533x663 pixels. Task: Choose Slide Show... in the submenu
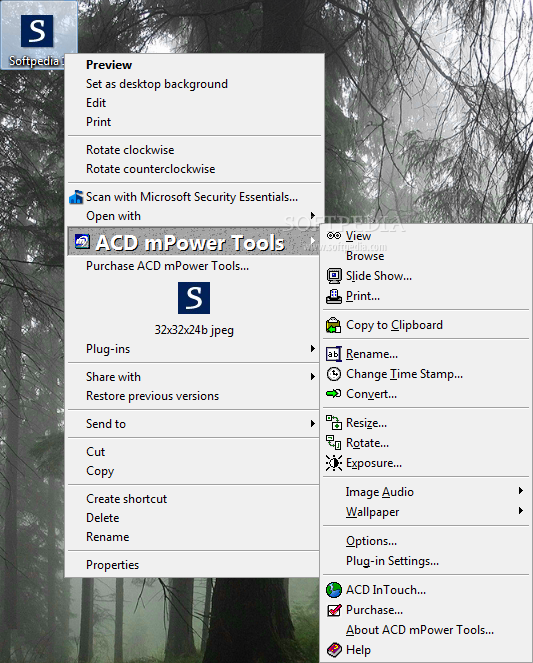coord(379,276)
